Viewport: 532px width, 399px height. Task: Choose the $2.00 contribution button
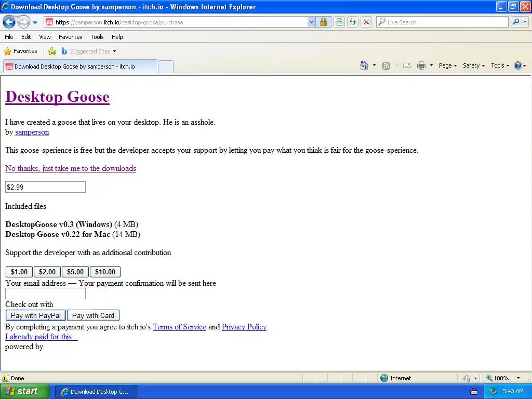point(47,272)
